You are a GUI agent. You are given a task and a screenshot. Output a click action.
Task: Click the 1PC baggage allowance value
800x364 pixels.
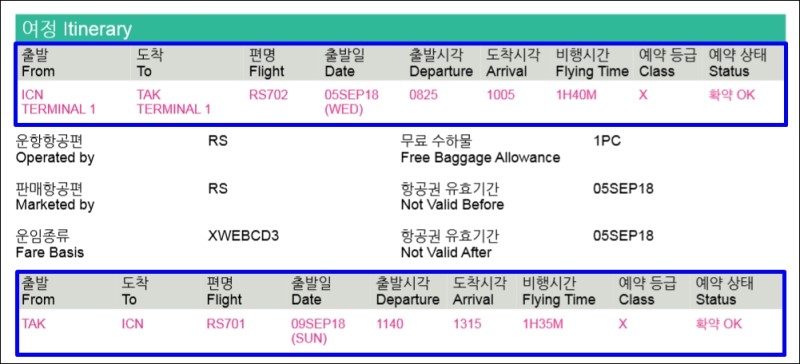coord(607,141)
